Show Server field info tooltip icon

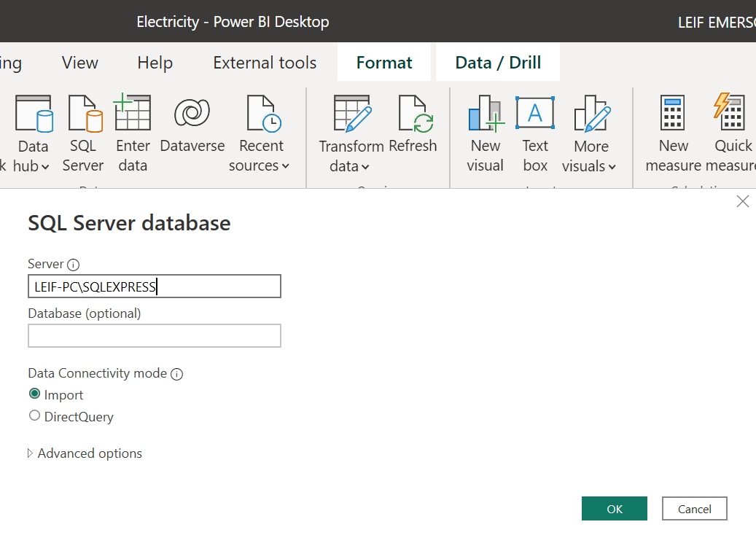coord(74,265)
